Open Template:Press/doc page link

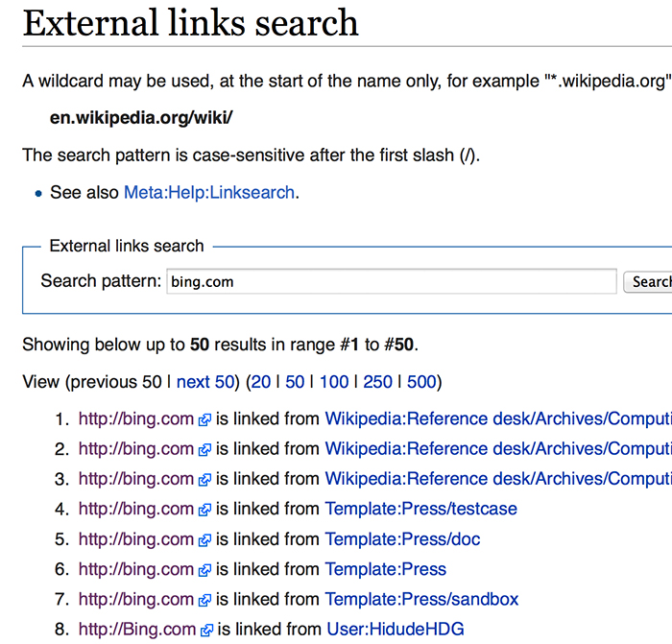pos(402,539)
